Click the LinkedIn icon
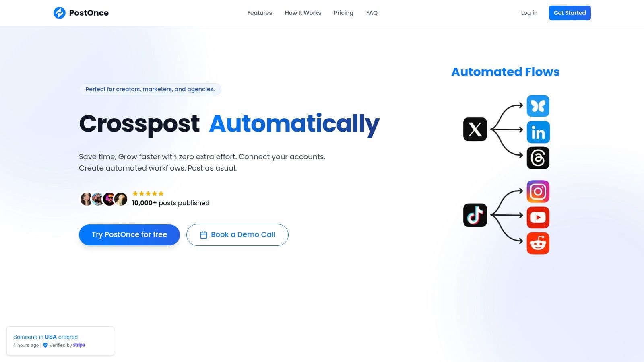The image size is (644, 362). [x=538, y=132]
